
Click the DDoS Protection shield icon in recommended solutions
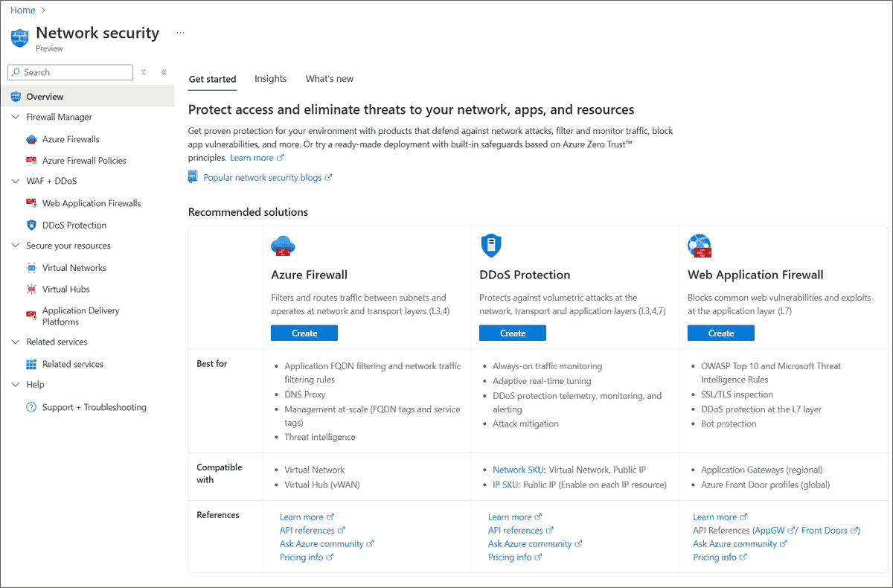[491, 245]
